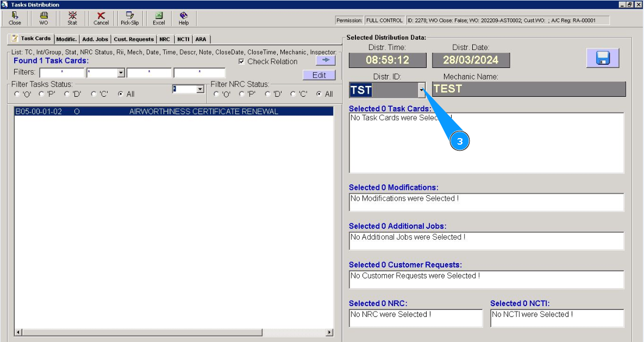Toggle the Check Relation checkbox
The image size is (644, 342).
[241, 61]
